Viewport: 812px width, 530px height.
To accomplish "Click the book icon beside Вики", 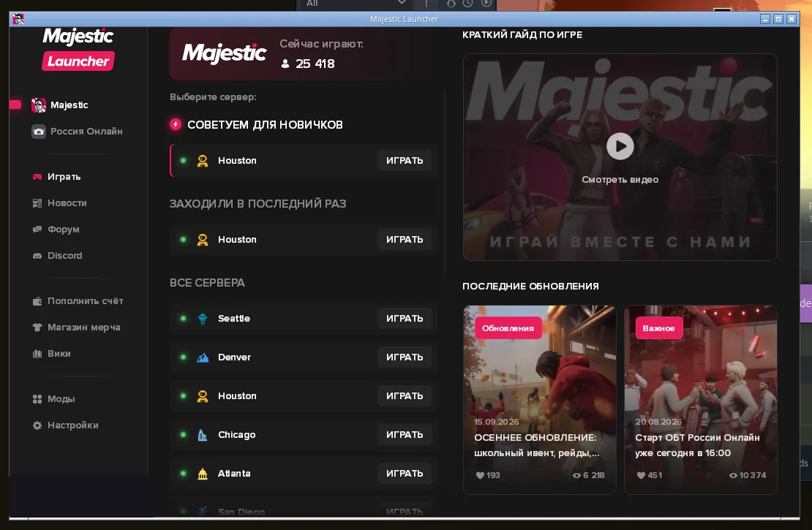I will click(37, 354).
